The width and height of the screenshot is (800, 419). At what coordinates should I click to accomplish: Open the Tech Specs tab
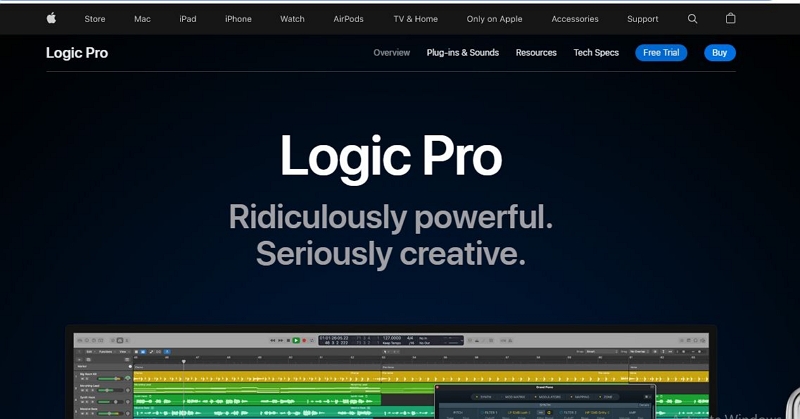[x=596, y=53]
